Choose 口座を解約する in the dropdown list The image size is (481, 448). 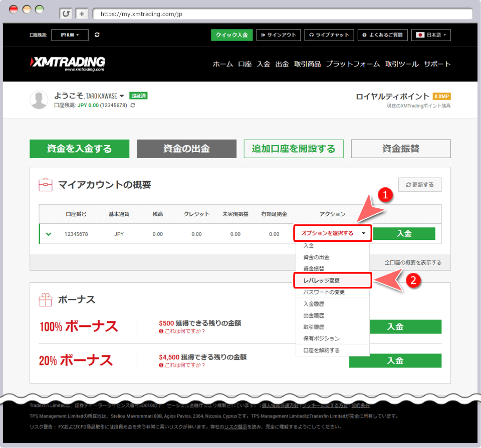(321, 350)
